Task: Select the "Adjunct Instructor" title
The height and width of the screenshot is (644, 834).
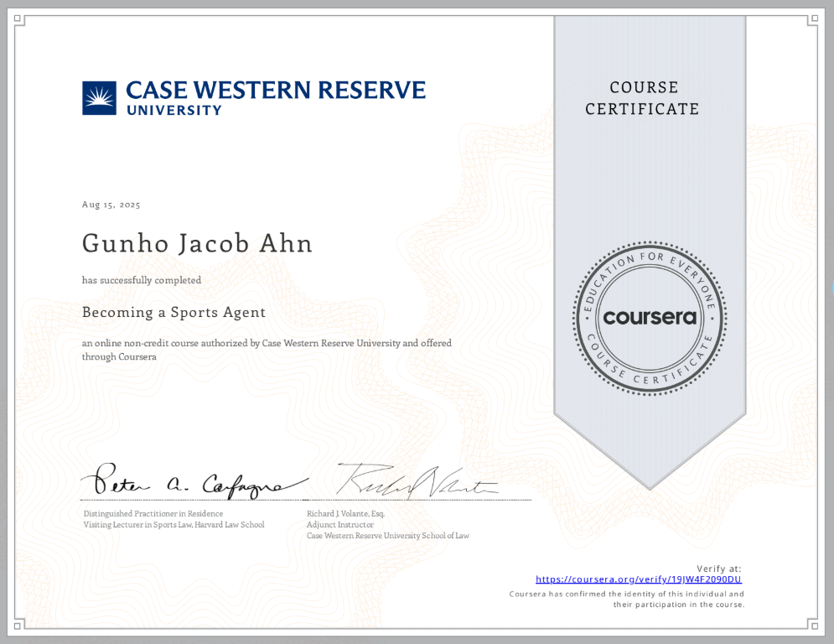Action: pyautogui.click(x=339, y=525)
